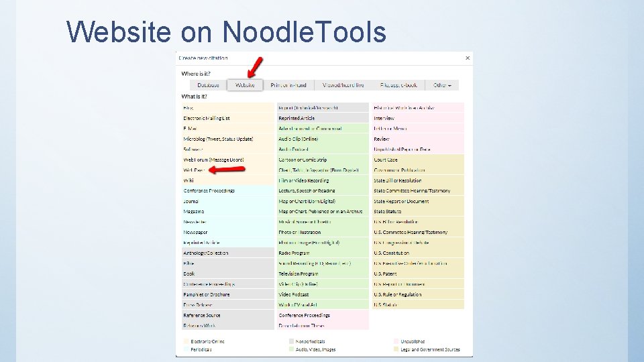Viewport: 644px width, 362px height.
Task: Select Government Publication
Action: pos(418,170)
